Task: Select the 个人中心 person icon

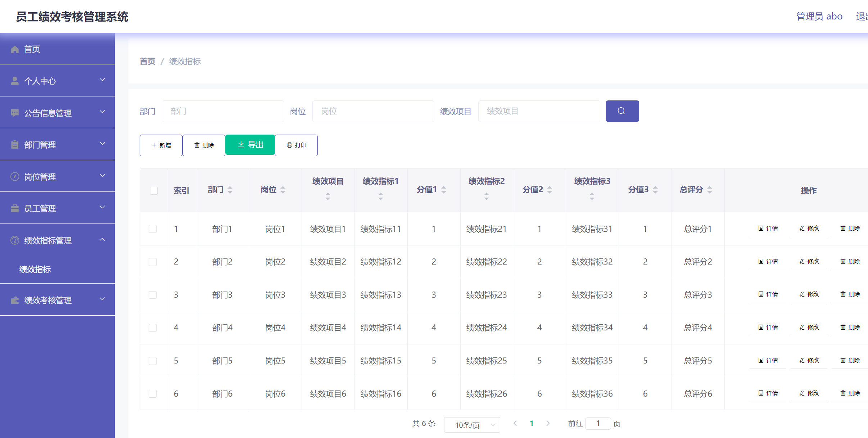Action: [15, 81]
